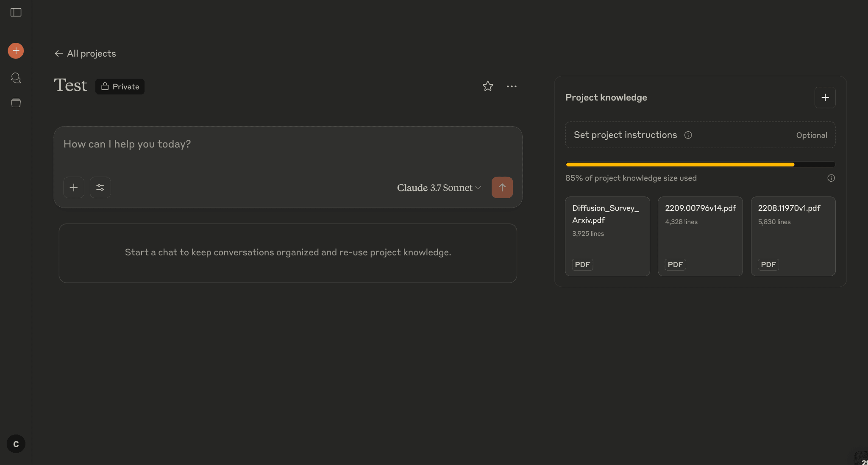Screen dimensions: 868x465
Task: Open the chats history icon
Action: [16, 78]
